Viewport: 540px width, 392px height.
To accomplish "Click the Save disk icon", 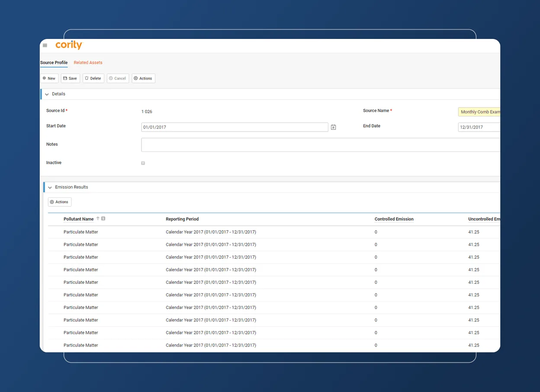I will 65,78.
